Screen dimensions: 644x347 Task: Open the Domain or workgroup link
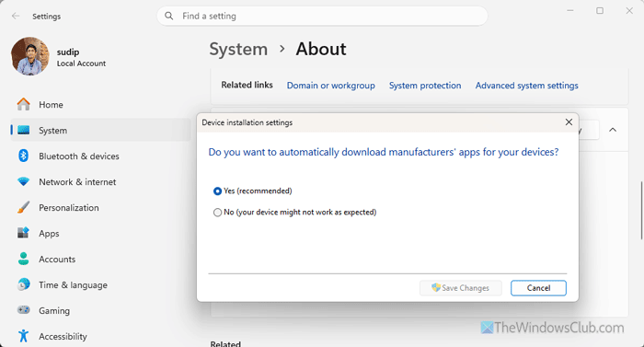click(330, 86)
